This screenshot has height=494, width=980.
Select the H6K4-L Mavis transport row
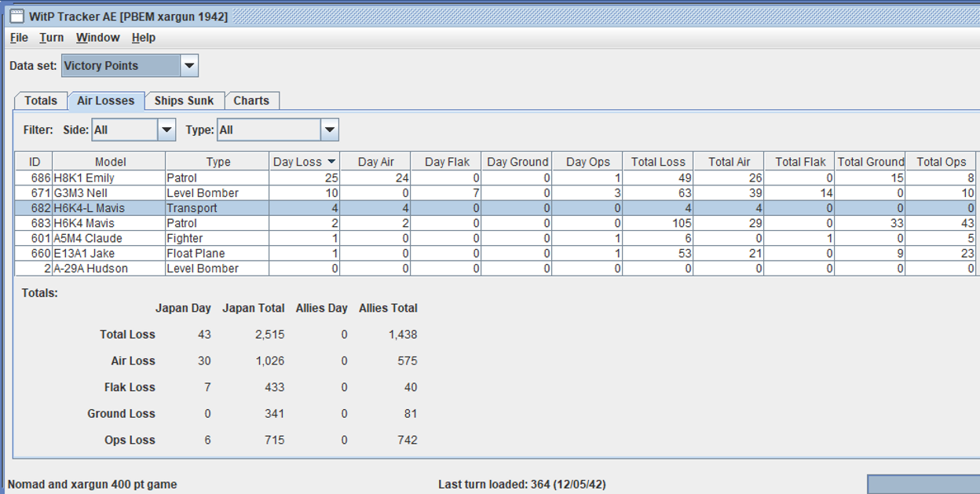coord(495,208)
